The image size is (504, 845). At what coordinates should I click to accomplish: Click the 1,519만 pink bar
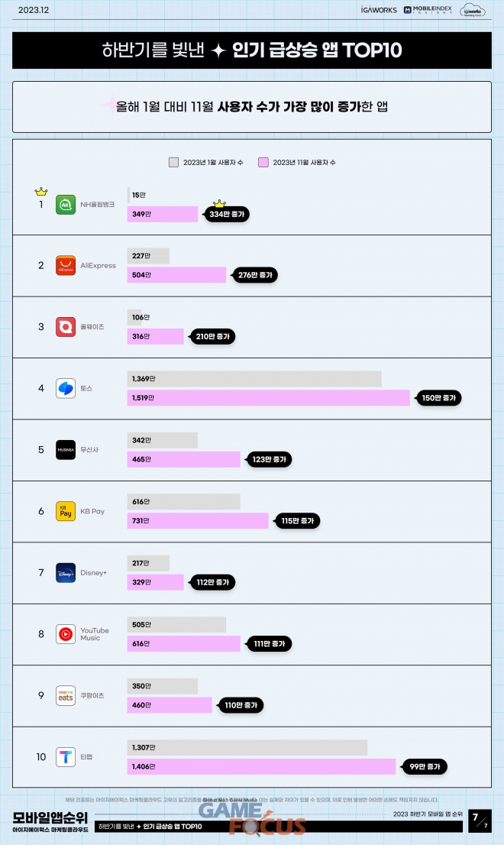pyautogui.click(x=268, y=398)
